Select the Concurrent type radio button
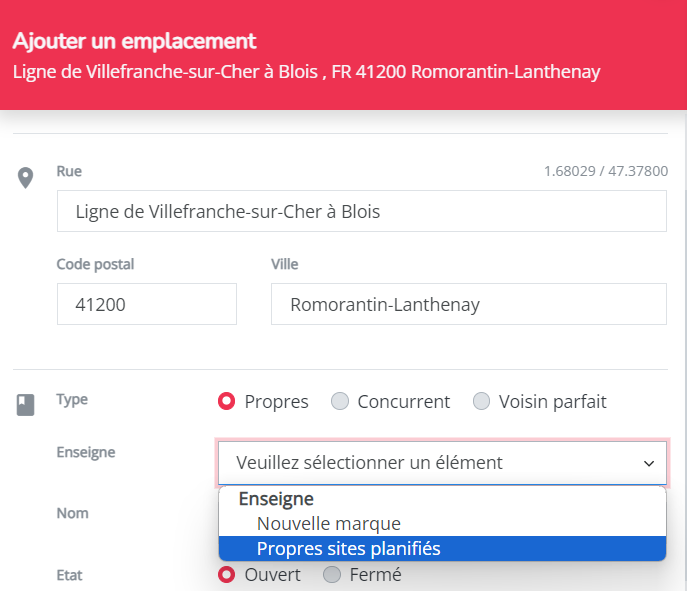This screenshot has width=687, height=591. coord(340,401)
